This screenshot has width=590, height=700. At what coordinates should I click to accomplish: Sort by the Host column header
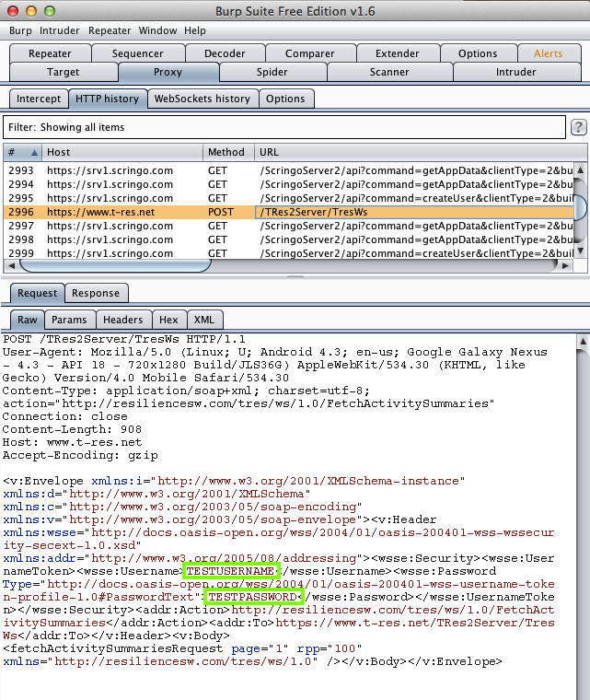point(122,153)
